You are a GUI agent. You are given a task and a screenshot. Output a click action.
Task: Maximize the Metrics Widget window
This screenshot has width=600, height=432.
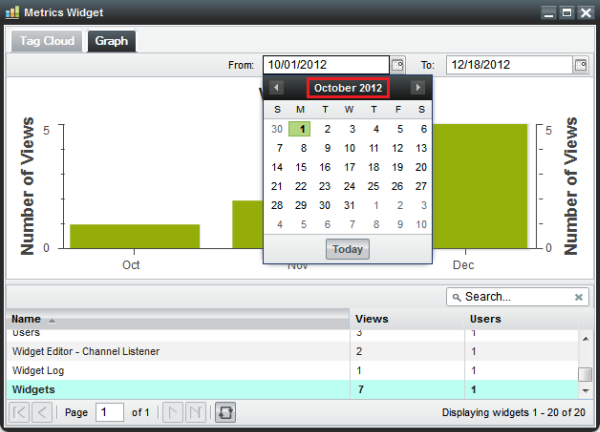(567, 13)
